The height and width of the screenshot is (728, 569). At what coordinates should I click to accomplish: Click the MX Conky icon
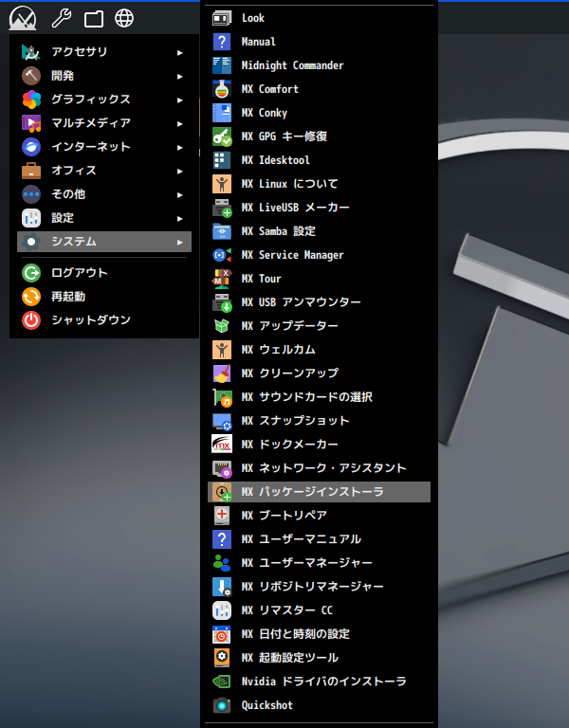(222, 113)
